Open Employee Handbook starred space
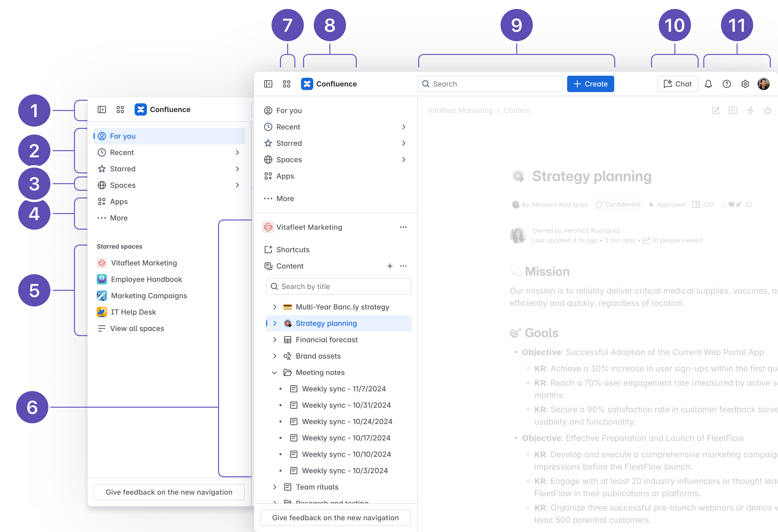The height and width of the screenshot is (532, 778). (x=146, y=279)
